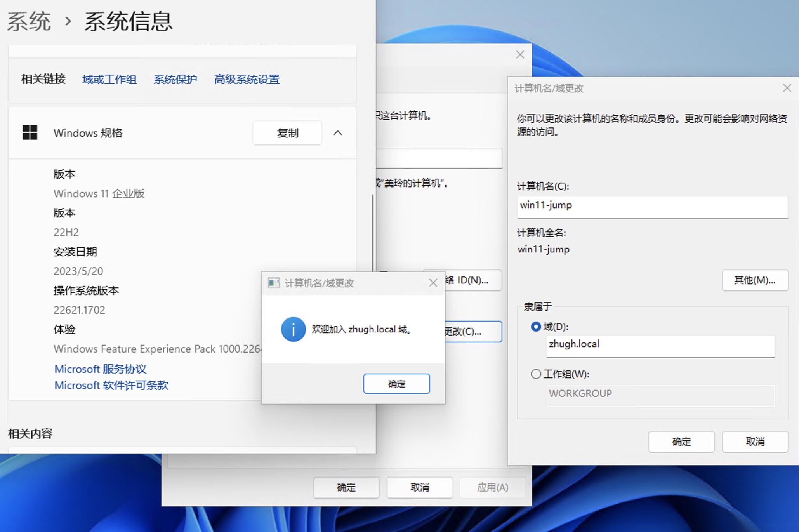This screenshot has width=799, height=532.
Task: Click the 网络 ID(N)... button
Action: 473,280
